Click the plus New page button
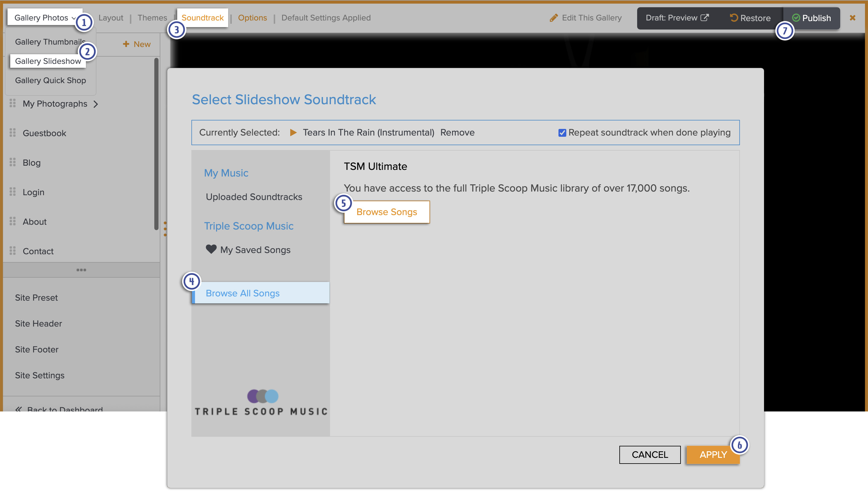This screenshot has height=497, width=868. (x=137, y=44)
